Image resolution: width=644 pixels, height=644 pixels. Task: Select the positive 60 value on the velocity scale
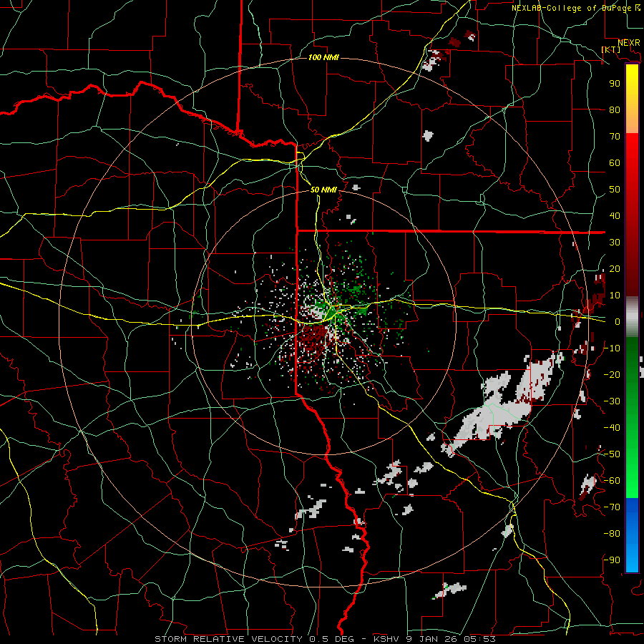coord(615,162)
